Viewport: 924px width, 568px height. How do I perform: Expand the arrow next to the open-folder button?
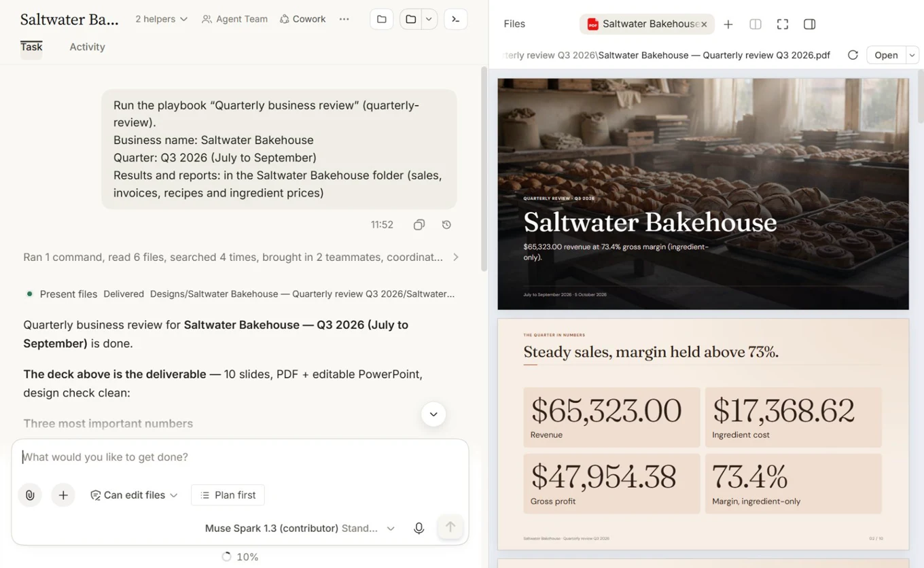click(x=429, y=19)
